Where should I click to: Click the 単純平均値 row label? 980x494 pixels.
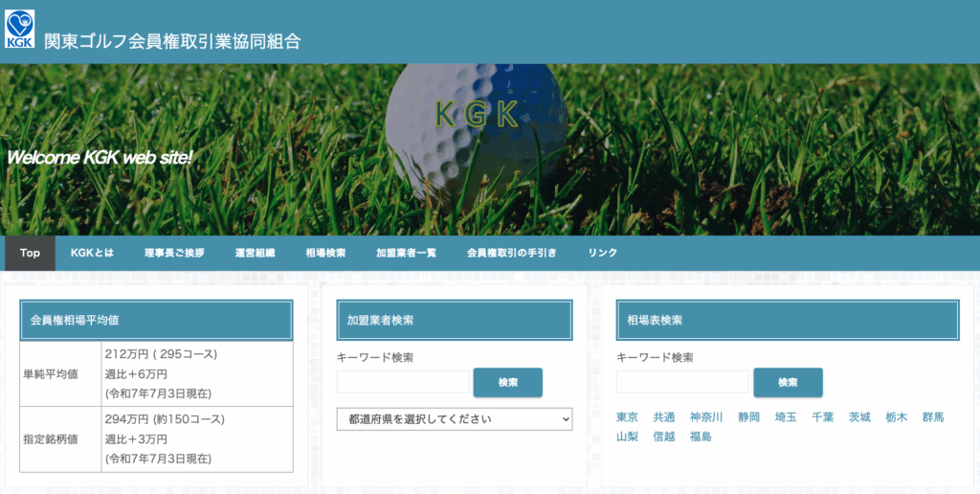click(51, 374)
